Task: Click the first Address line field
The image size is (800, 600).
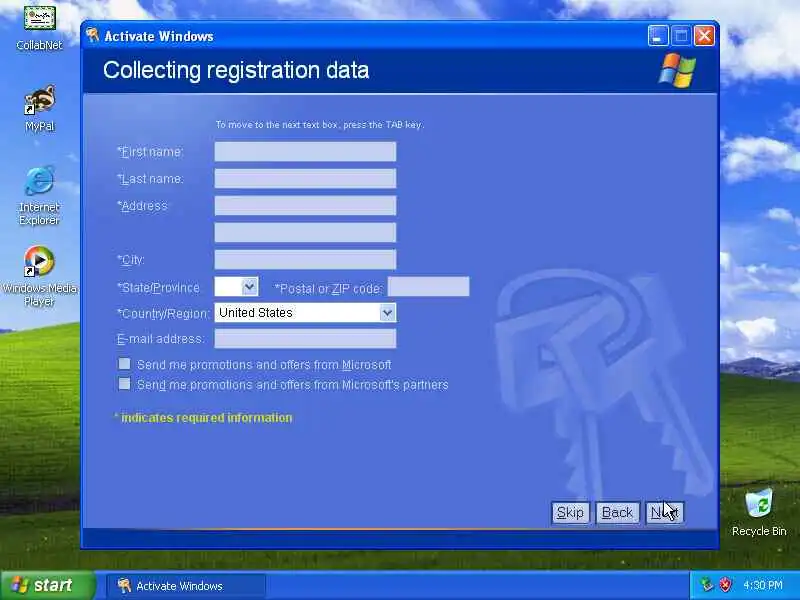Action: pos(305,206)
